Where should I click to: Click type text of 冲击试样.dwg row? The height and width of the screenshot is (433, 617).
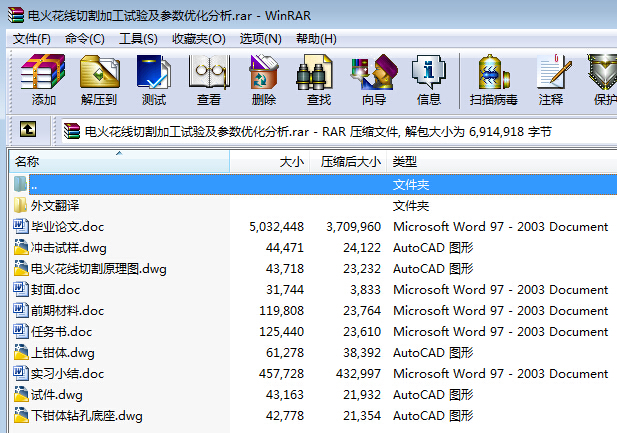[x=433, y=248]
